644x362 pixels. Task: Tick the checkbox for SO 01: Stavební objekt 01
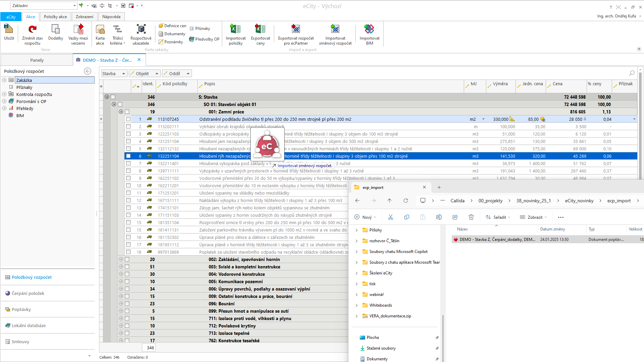click(120, 104)
